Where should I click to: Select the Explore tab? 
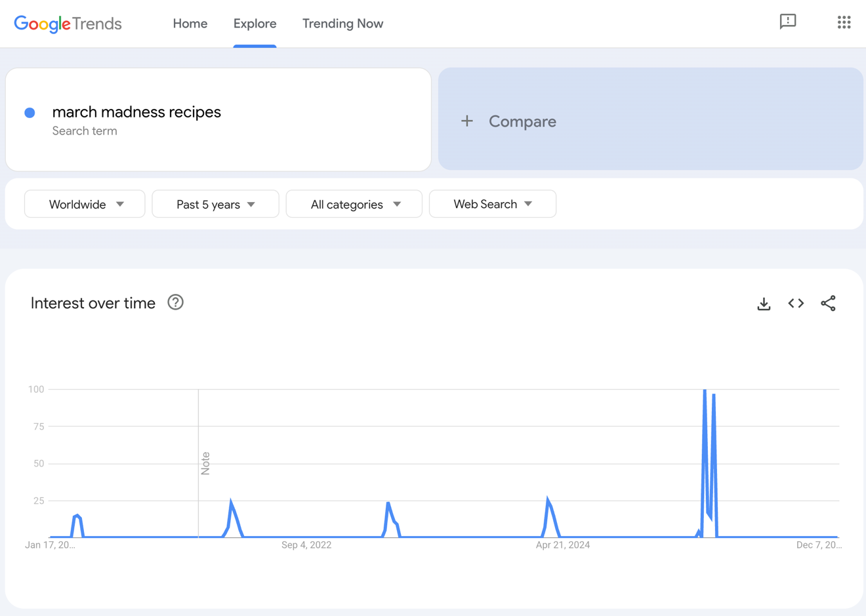click(255, 24)
